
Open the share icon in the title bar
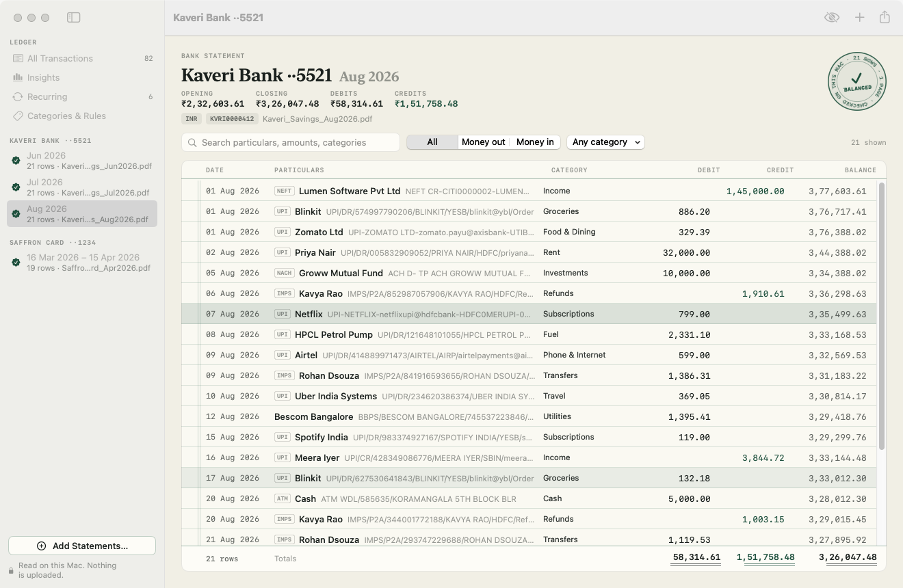coord(885,17)
